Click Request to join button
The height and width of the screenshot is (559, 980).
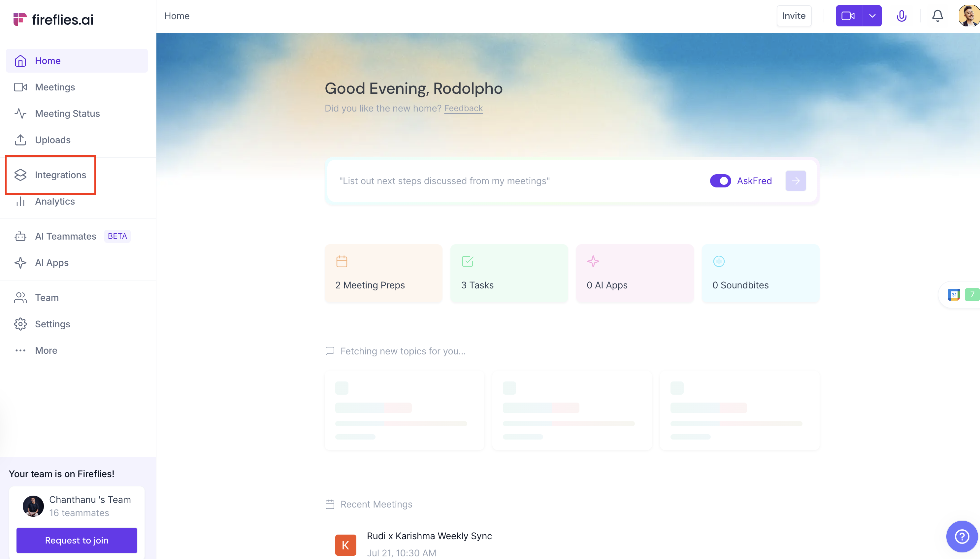tap(77, 540)
